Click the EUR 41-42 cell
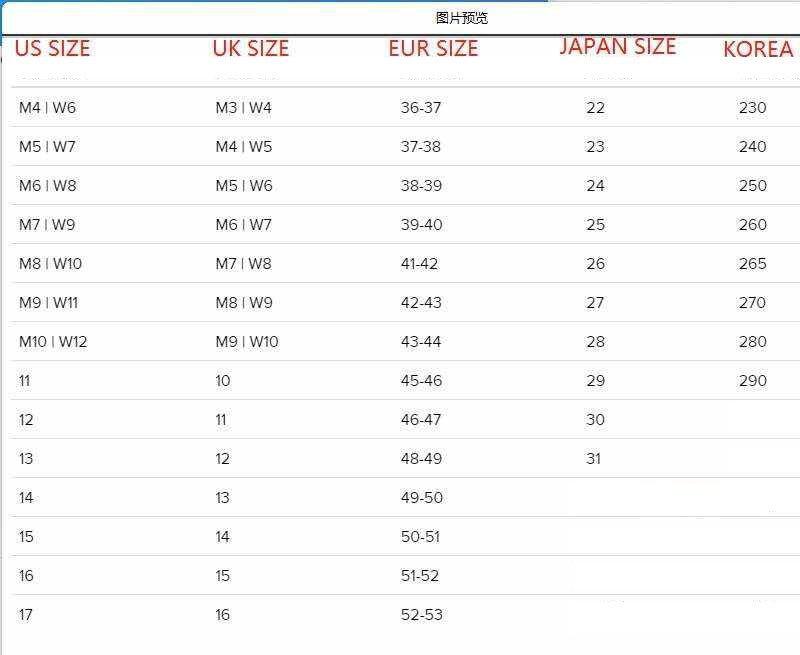This screenshot has width=800, height=655. click(x=419, y=264)
